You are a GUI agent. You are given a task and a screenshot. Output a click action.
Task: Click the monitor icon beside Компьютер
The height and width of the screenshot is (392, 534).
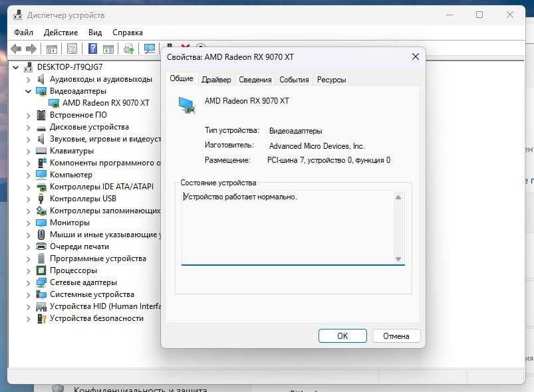pyautogui.click(x=41, y=175)
